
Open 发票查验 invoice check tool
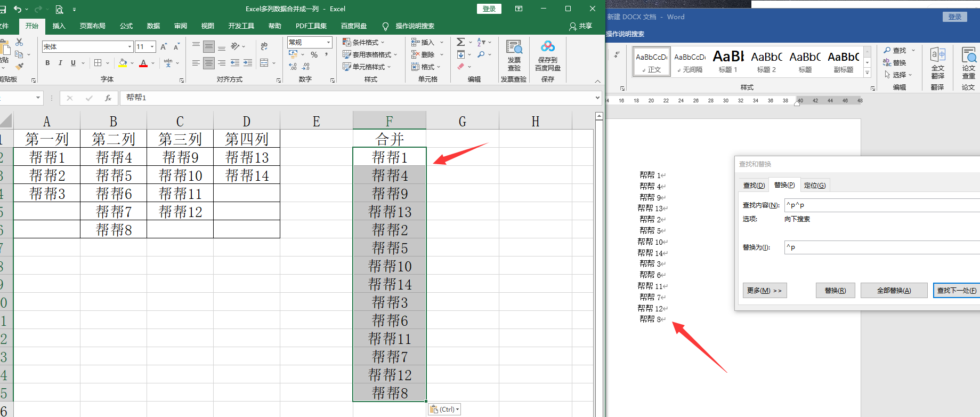(514, 55)
